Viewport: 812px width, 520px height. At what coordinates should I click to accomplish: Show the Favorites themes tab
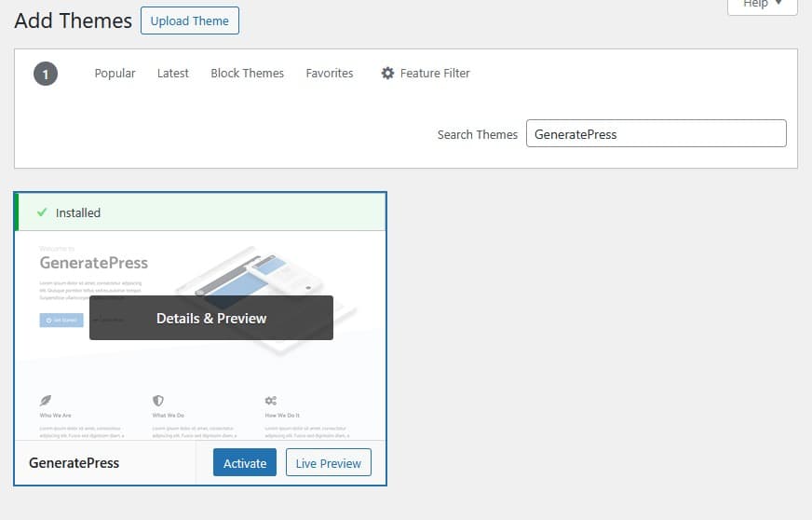(330, 73)
